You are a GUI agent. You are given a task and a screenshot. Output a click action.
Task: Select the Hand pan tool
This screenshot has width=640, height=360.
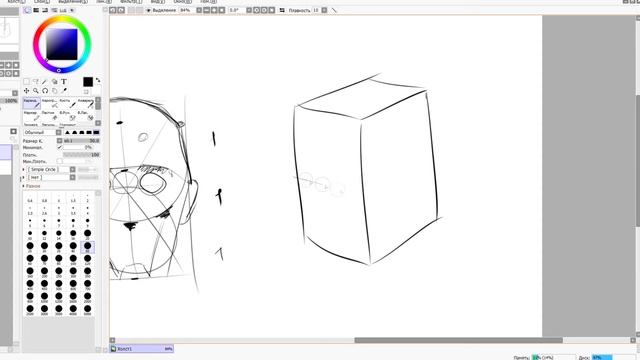click(x=54, y=91)
